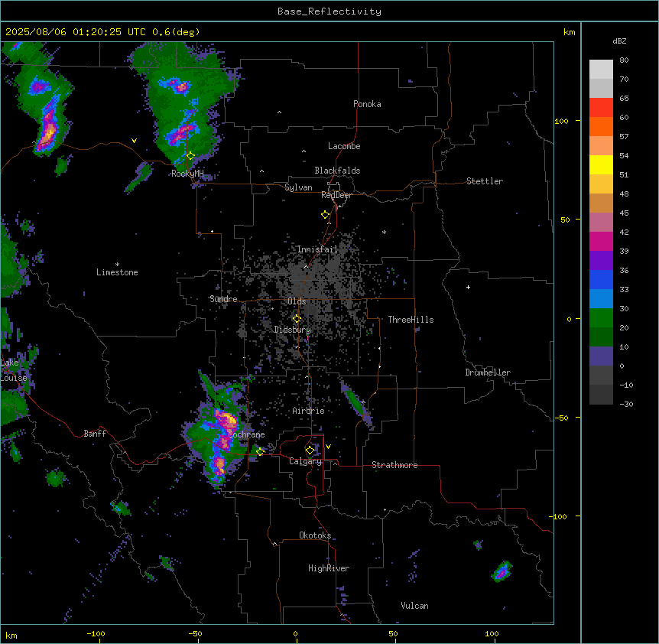
Task: Click the Sundre city label
Action: (223, 299)
